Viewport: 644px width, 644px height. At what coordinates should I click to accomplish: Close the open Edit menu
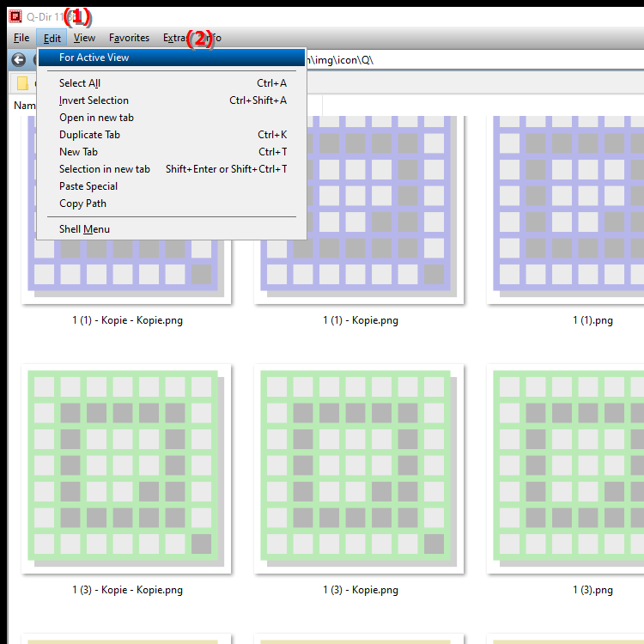(52, 38)
